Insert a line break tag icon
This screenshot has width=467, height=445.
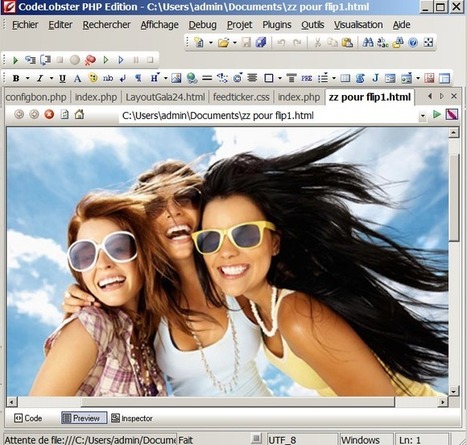tap(123, 78)
